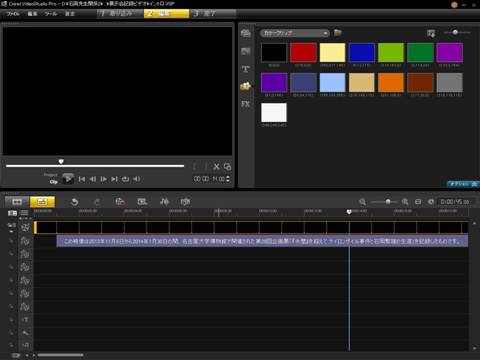Image resolution: width=480 pixels, height=360 pixels.
Task: Toggle ripple editing on first overlay track
Action: pos(12,241)
